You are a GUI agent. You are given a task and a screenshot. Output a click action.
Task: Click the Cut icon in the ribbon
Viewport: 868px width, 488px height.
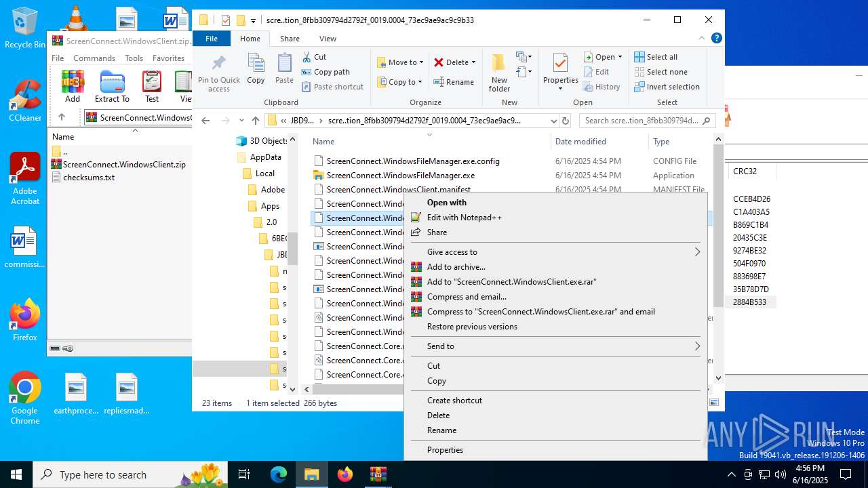pyautogui.click(x=314, y=57)
